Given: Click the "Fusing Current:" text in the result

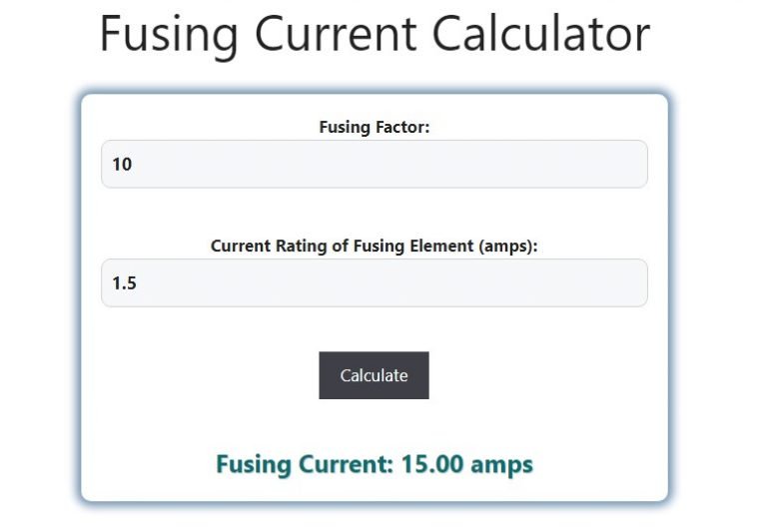Looking at the screenshot, I should click(x=305, y=464).
